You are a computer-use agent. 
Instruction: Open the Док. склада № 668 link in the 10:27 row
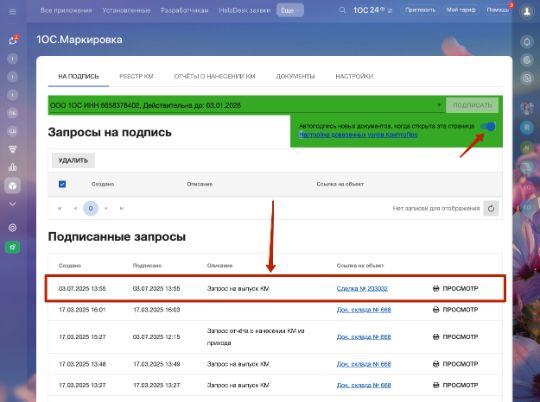pyautogui.click(x=364, y=337)
